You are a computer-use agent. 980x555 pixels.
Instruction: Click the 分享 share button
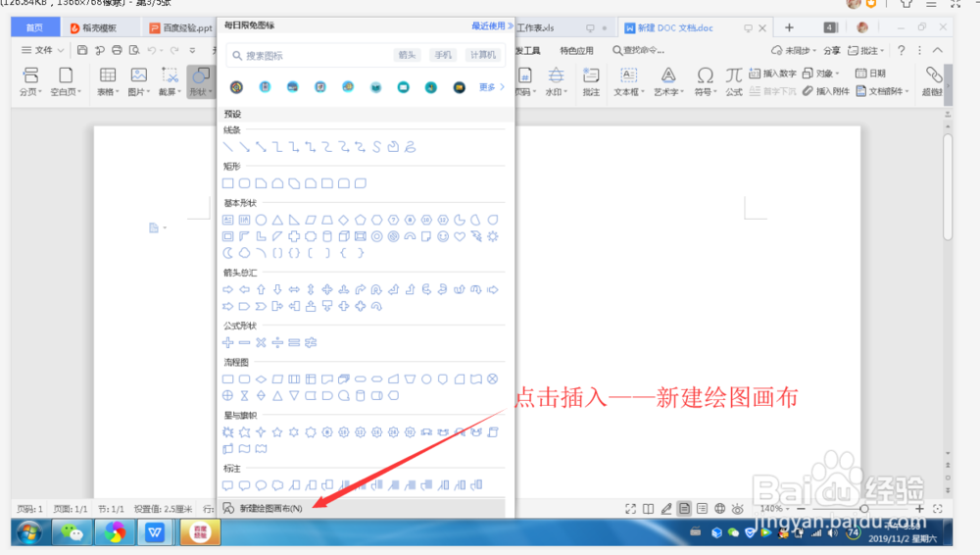831,50
